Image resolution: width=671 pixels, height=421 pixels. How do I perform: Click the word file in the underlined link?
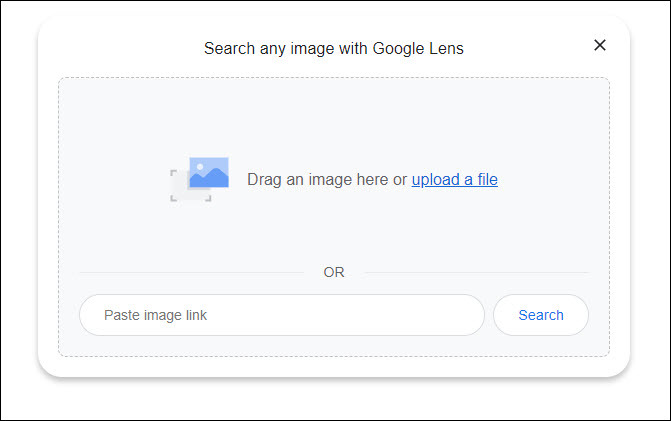click(x=487, y=180)
